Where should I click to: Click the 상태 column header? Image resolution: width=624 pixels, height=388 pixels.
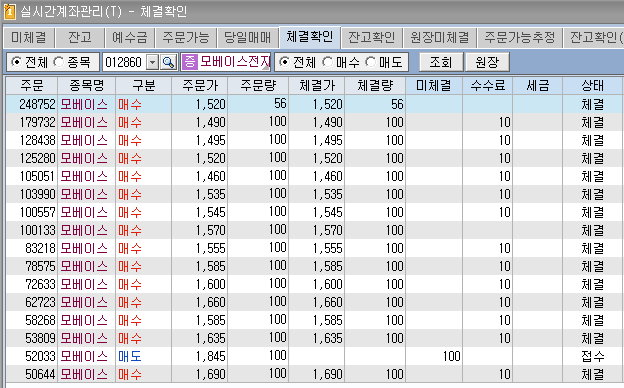(x=592, y=86)
